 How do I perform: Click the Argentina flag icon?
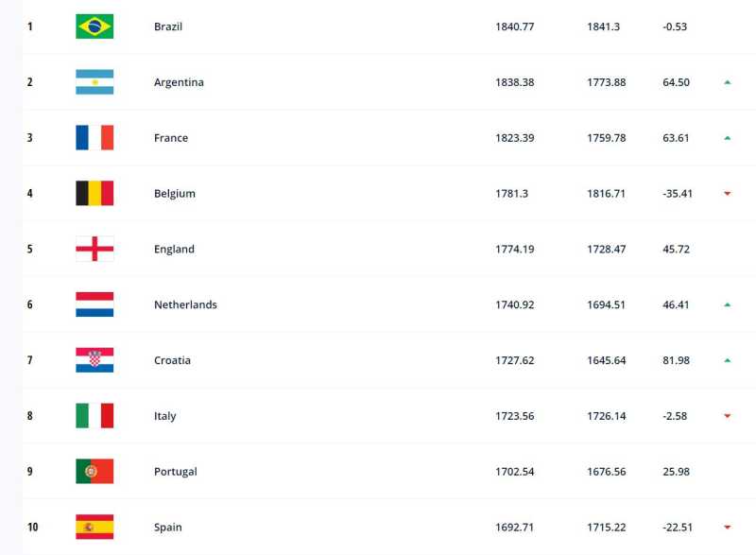tap(94, 82)
